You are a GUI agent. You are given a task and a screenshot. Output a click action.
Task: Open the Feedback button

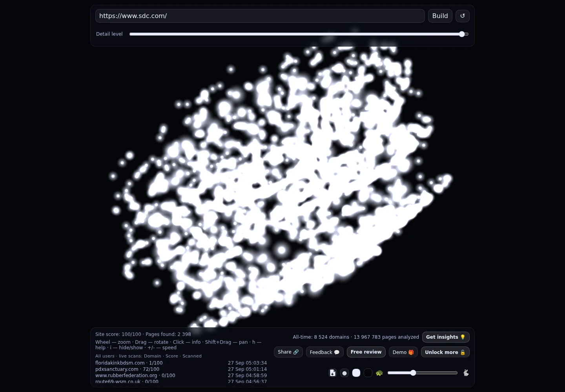pos(325,352)
